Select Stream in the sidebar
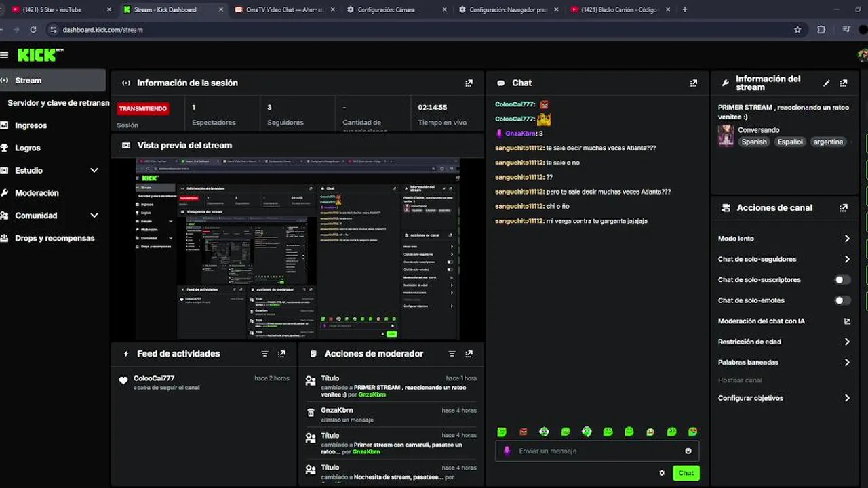This screenshot has height=488, width=868. tap(53, 80)
